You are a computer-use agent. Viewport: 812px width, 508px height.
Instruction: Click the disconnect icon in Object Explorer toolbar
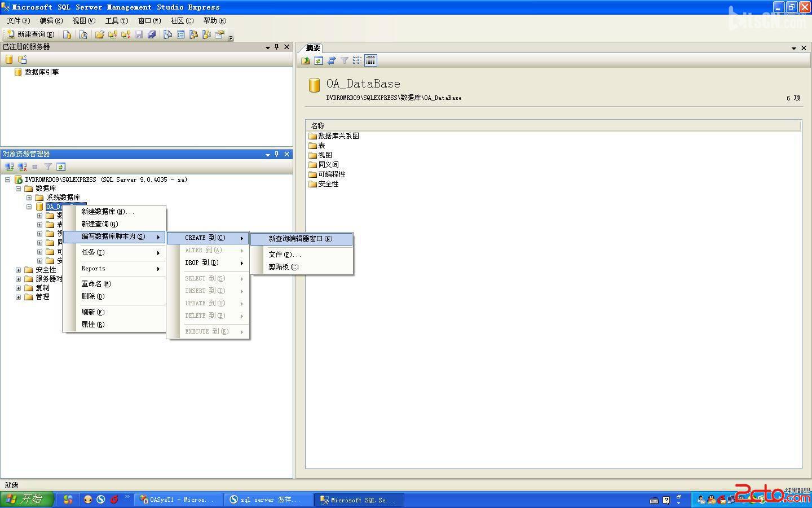pyautogui.click(x=22, y=167)
